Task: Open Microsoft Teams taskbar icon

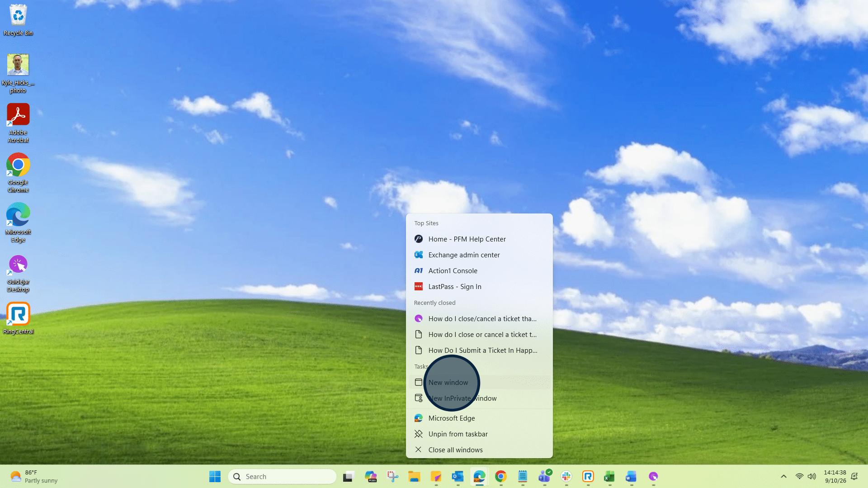Action: 544,476
